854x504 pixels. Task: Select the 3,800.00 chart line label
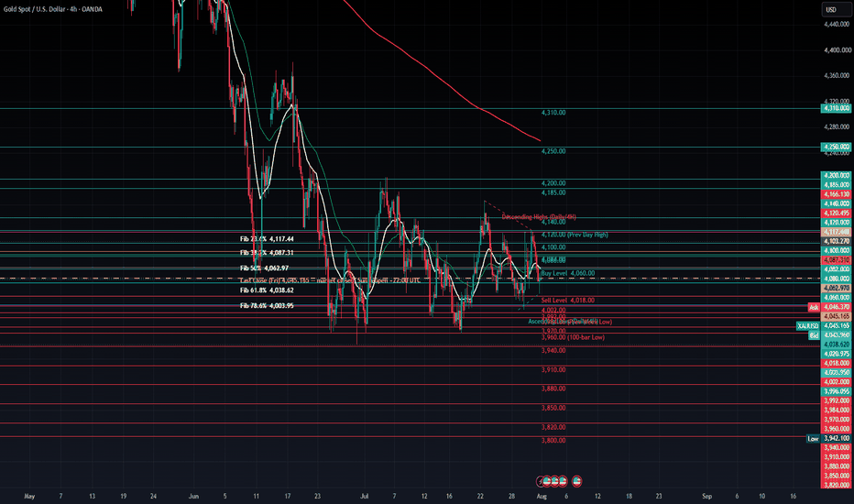click(553, 440)
